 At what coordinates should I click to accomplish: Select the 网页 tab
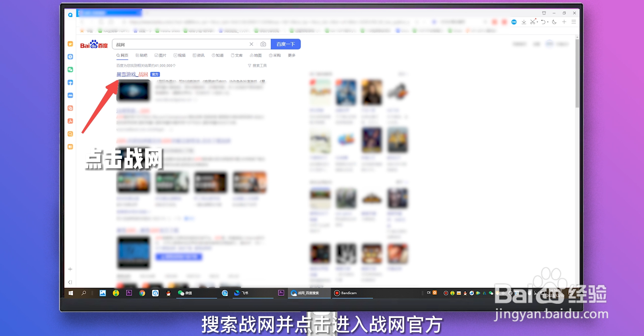pyautogui.click(x=122, y=56)
